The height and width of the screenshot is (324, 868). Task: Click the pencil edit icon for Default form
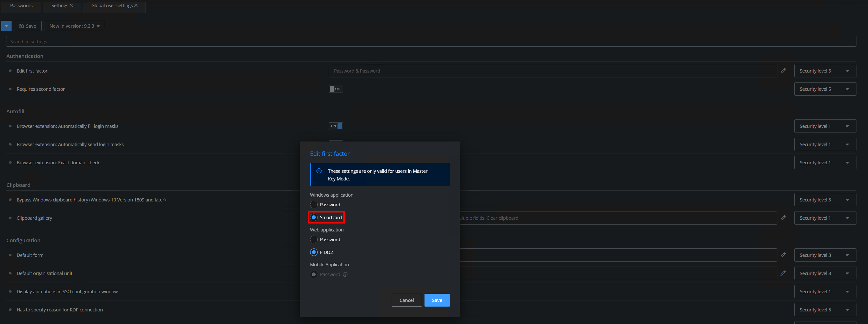pyautogui.click(x=783, y=255)
